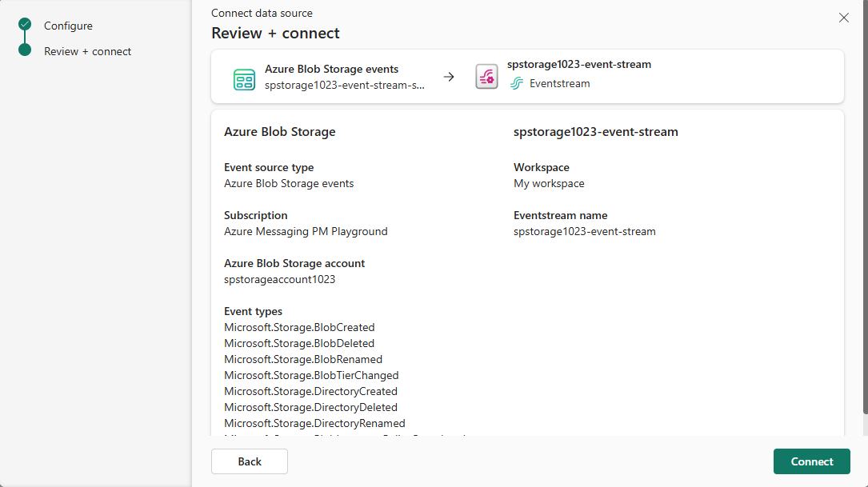Click the 'Event source type' label
Viewport: 868px width, 487px height.
269,167
